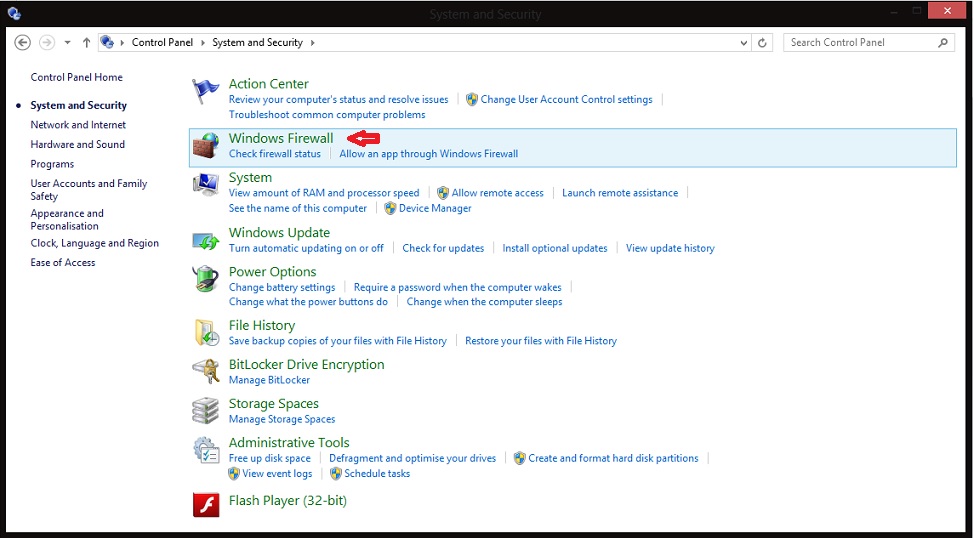Launch remote assistance

tap(620, 193)
